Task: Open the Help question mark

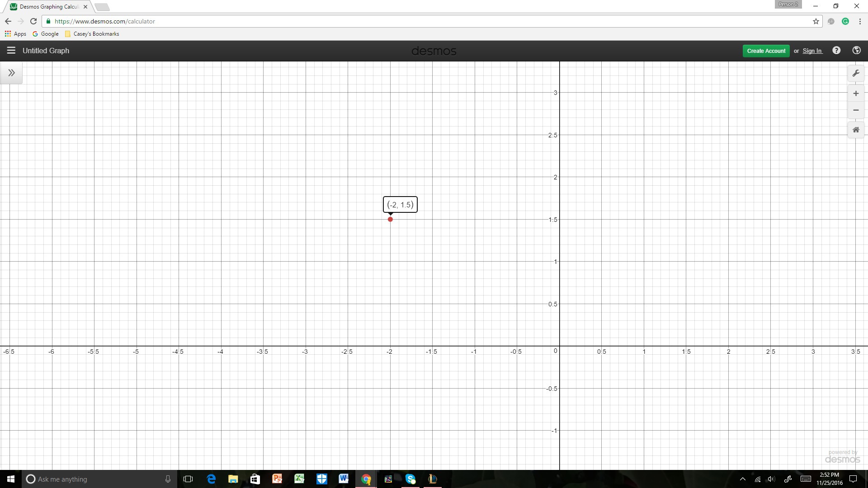Action: 836,51
